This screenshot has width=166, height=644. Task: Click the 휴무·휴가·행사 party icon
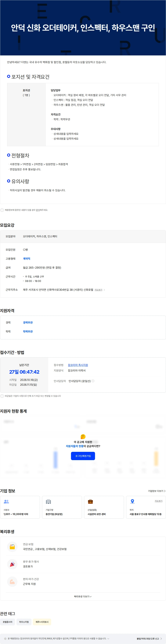(x=12, y=564)
